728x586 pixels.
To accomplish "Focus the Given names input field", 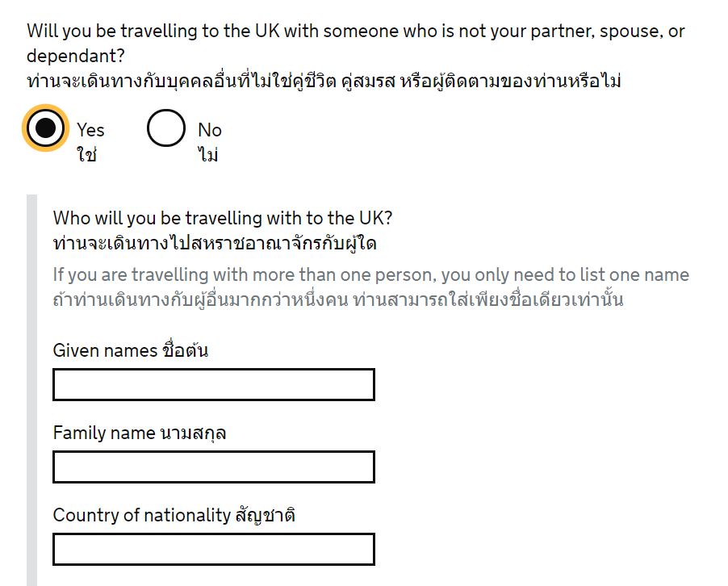I will click(214, 384).
